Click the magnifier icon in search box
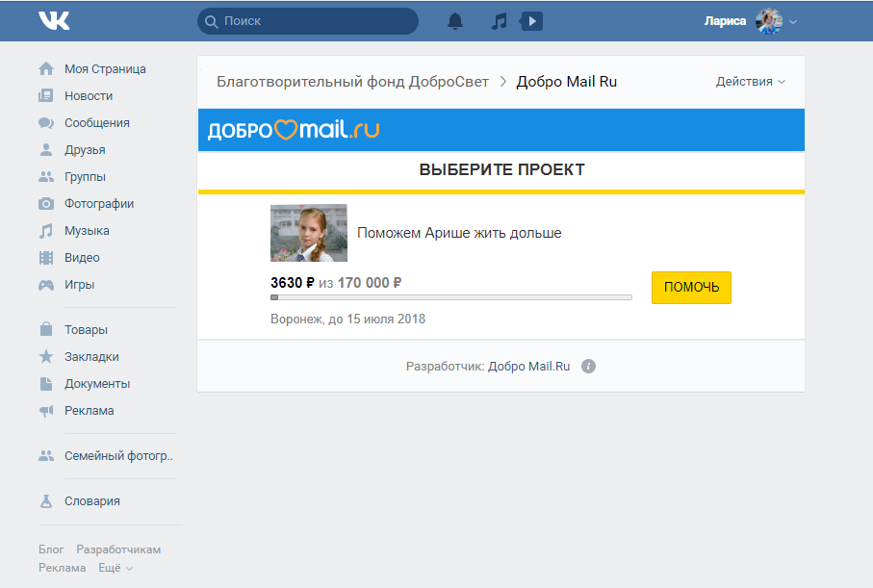 pyautogui.click(x=211, y=22)
